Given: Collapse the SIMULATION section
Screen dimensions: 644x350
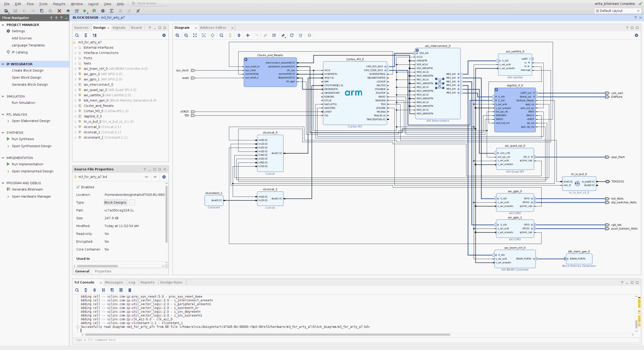Looking at the screenshot, I should click(x=3, y=96).
